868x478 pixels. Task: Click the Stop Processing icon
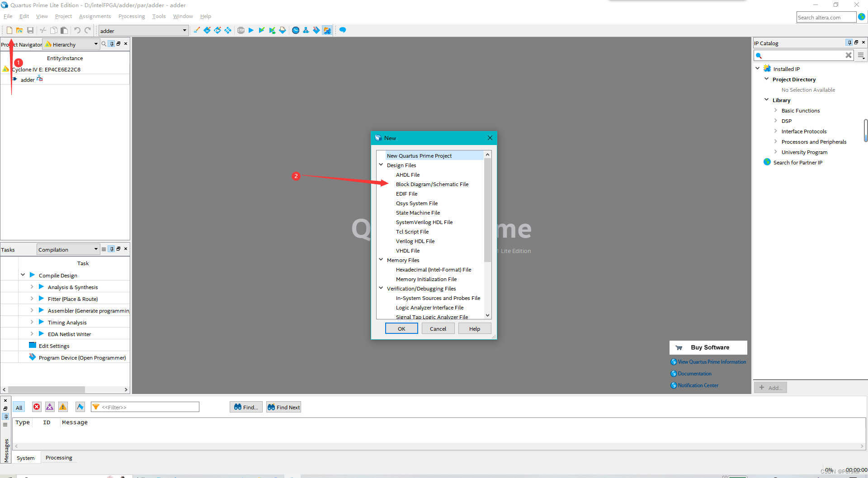coord(241,30)
